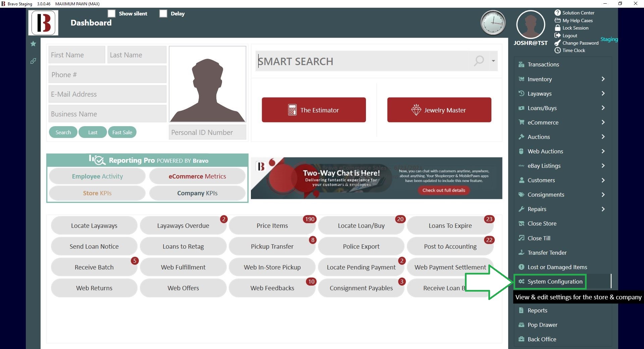Open Employee Activity report

pos(97,176)
